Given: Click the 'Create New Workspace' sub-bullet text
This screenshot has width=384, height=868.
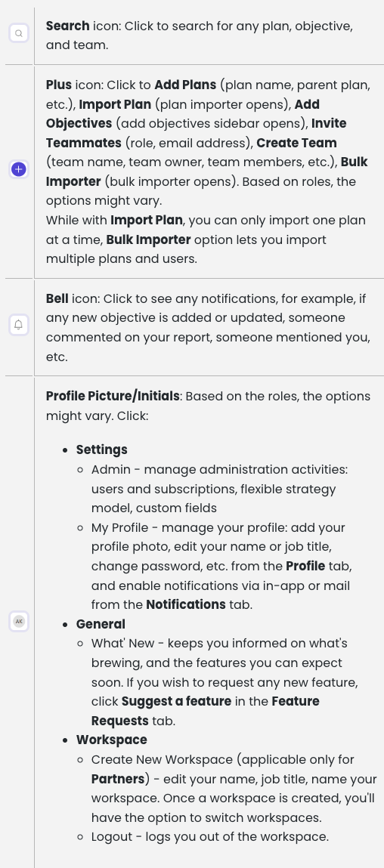Looking at the screenshot, I should tap(154, 759).
